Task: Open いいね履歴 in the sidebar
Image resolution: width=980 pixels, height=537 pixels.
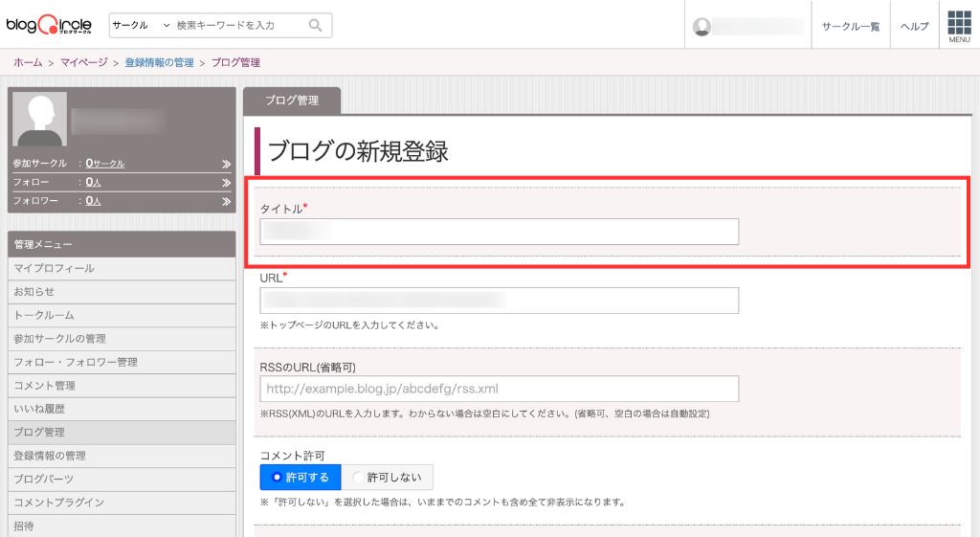Action: tap(122, 409)
